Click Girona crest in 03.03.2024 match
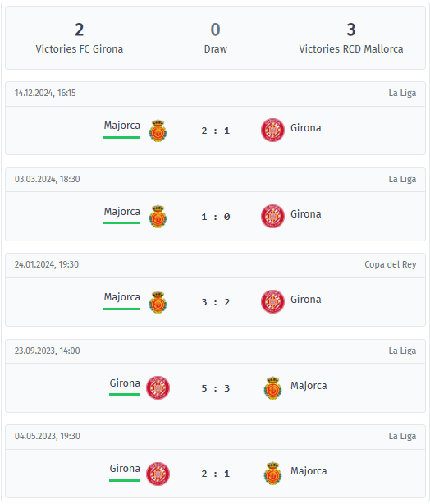Image resolution: width=430 pixels, height=504 pixels. click(272, 216)
